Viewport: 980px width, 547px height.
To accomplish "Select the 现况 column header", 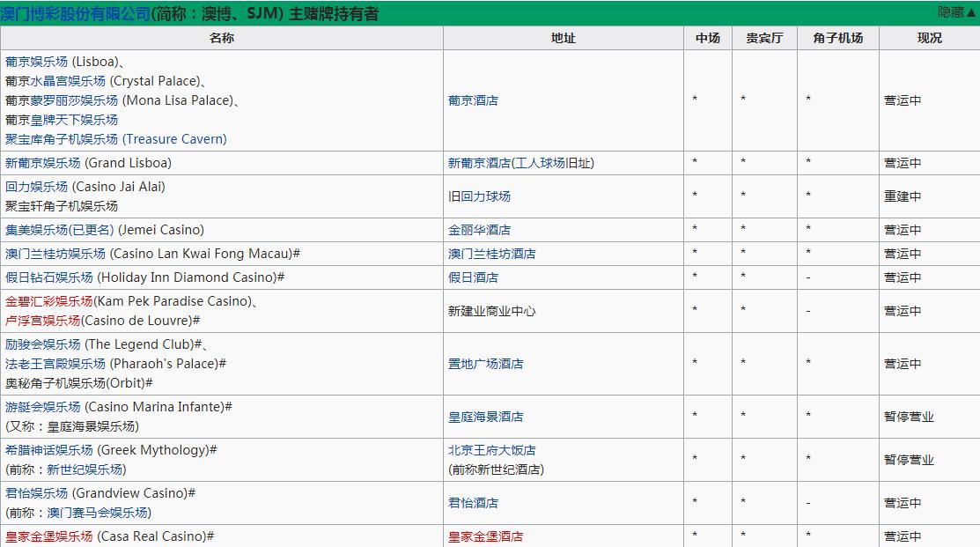I will 930,38.
